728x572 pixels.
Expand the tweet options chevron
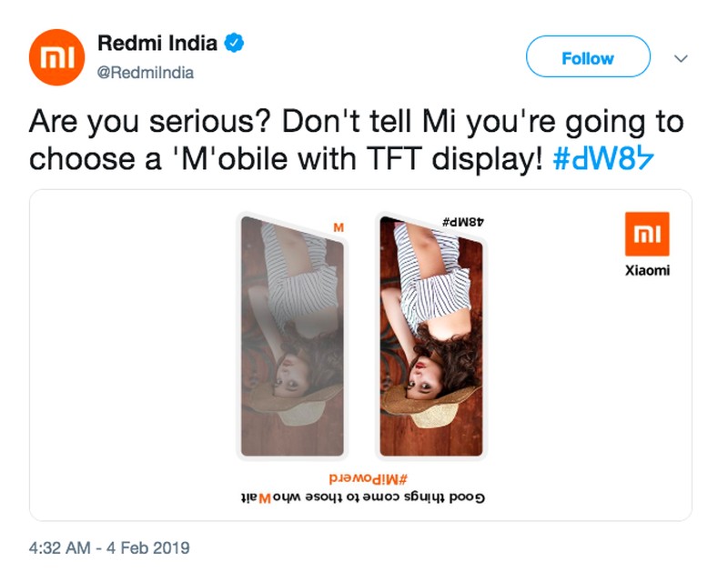click(680, 58)
